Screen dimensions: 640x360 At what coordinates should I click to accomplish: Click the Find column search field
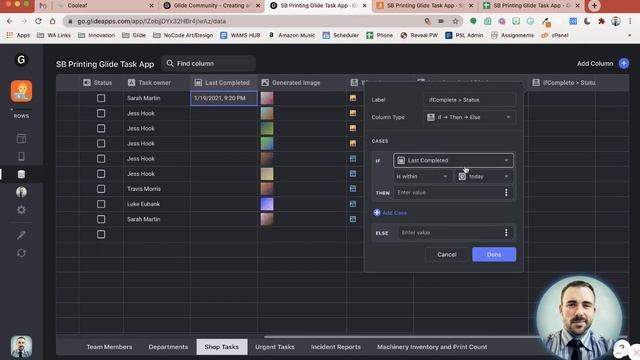[x=209, y=64]
